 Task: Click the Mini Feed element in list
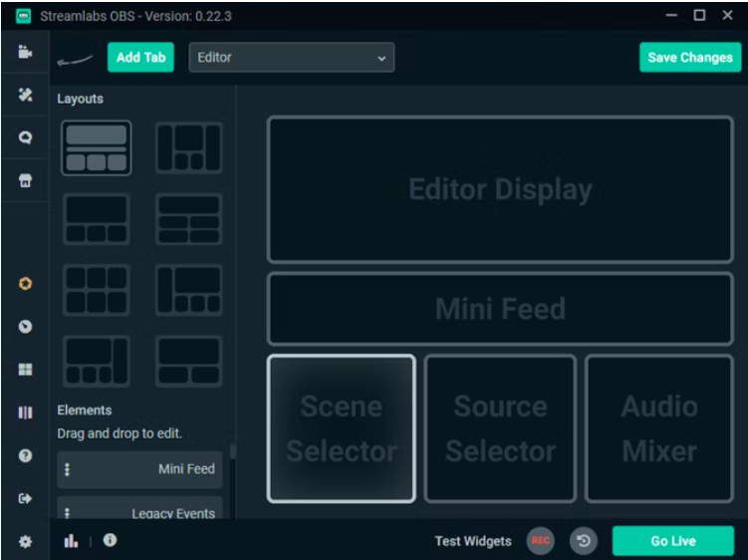pyautogui.click(x=139, y=469)
